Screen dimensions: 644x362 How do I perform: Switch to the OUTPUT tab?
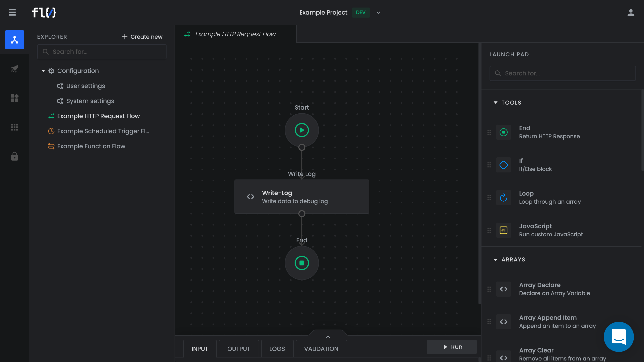click(238, 349)
